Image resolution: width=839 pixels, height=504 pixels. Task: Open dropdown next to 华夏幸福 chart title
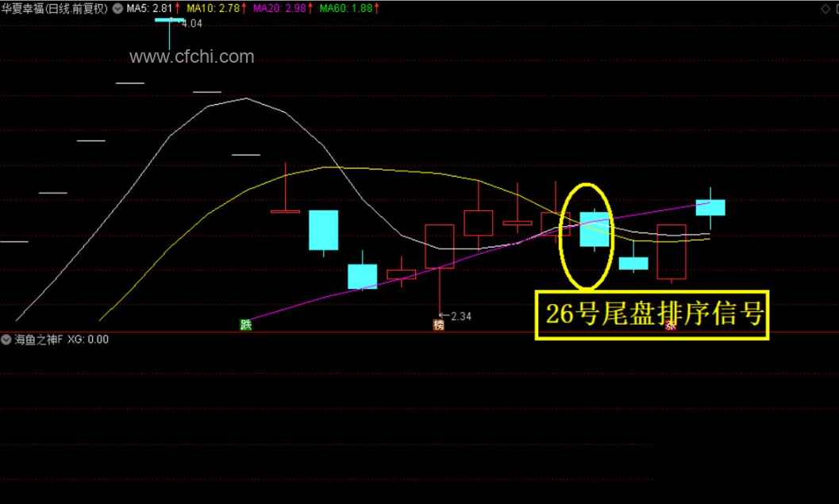coord(117,9)
